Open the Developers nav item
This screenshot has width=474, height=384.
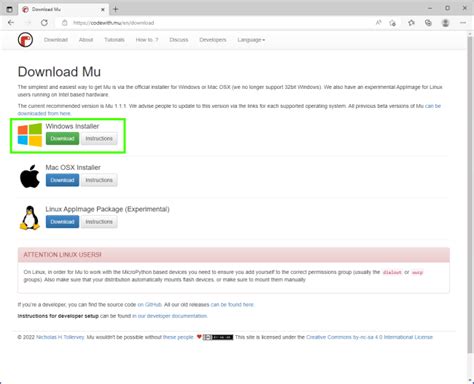coord(213,40)
